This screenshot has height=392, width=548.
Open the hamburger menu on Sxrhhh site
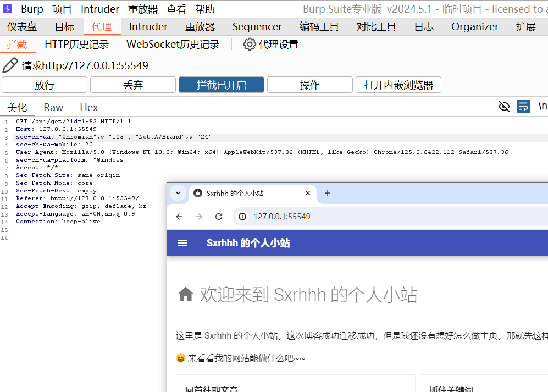tap(182, 243)
